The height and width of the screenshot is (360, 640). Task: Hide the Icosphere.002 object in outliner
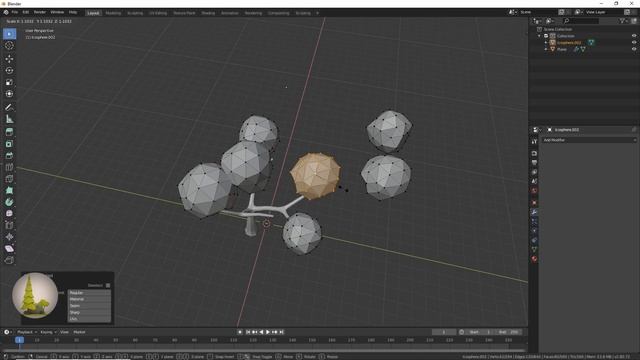[634, 42]
